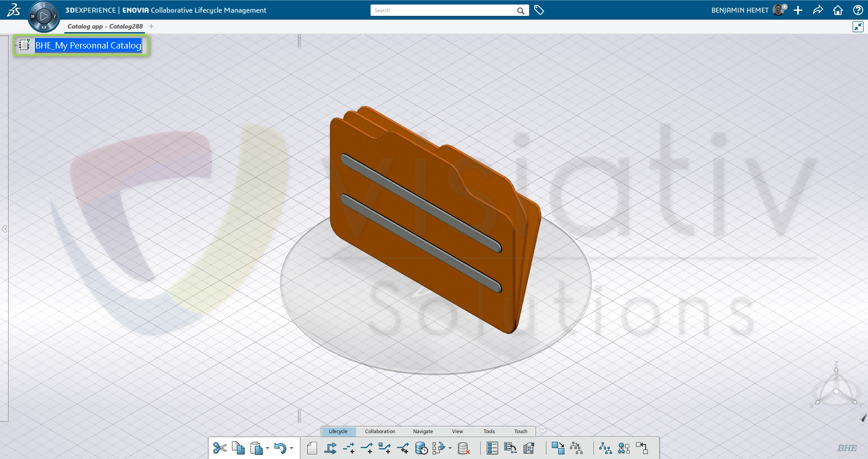Open the help question mark icon
Viewport: 868px width, 459px height.
tap(858, 10)
